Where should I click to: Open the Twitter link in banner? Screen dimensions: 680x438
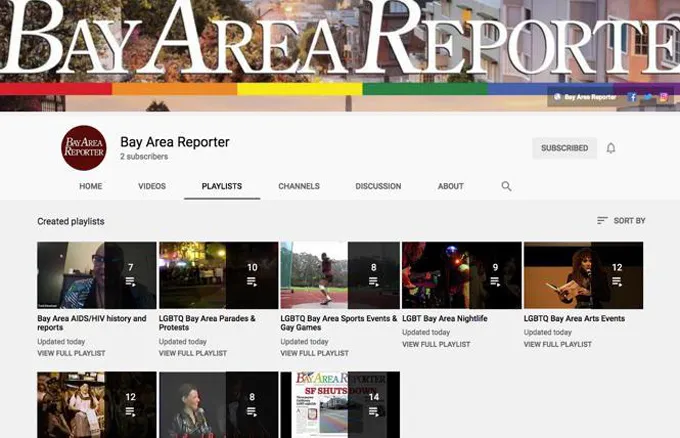tap(647, 97)
